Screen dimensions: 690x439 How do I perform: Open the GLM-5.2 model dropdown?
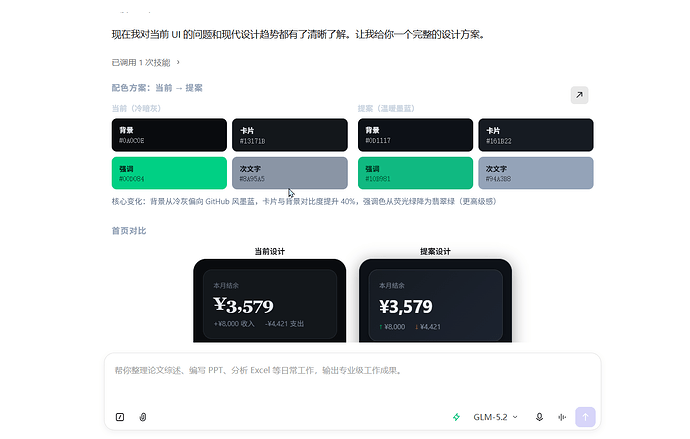point(495,417)
